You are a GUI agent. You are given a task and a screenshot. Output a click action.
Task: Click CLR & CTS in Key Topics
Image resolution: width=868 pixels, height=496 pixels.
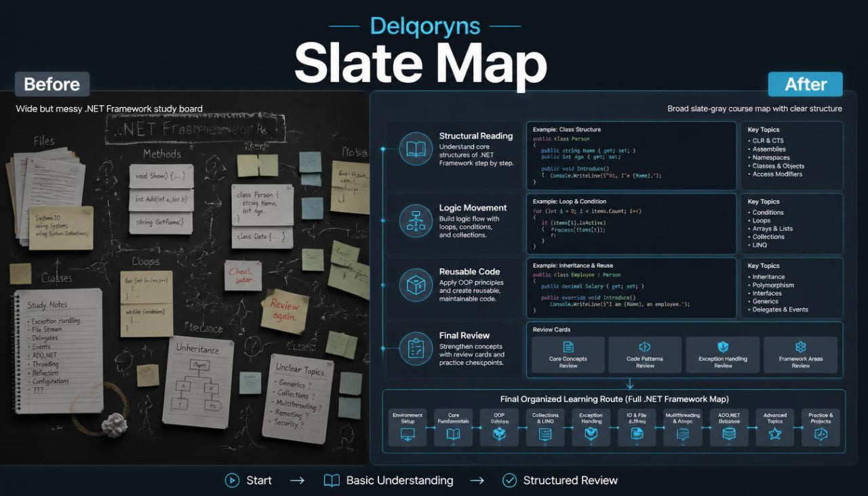(x=768, y=140)
